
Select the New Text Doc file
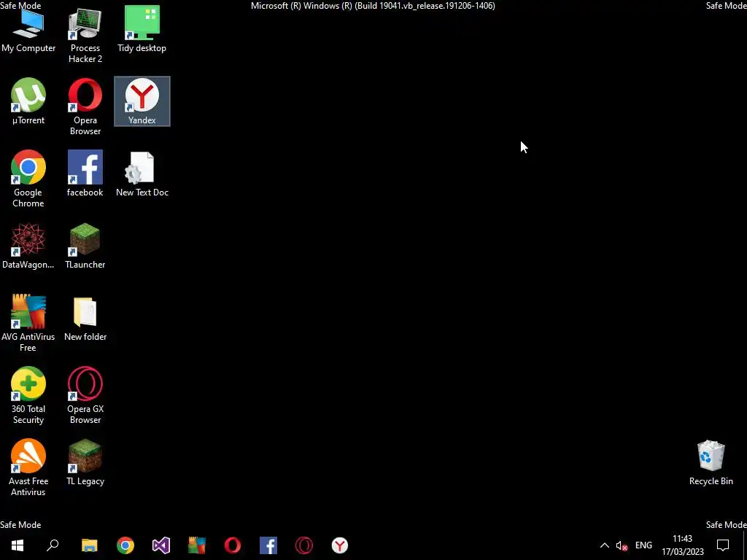(142, 174)
